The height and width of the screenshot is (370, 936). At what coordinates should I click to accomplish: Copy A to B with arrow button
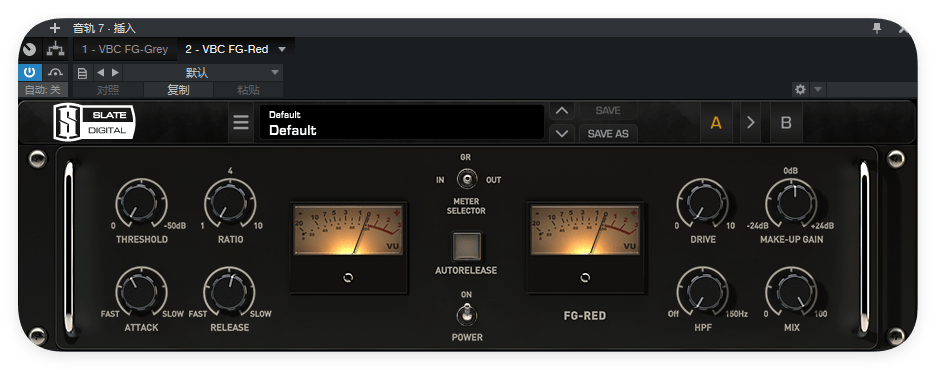click(751, 123)
